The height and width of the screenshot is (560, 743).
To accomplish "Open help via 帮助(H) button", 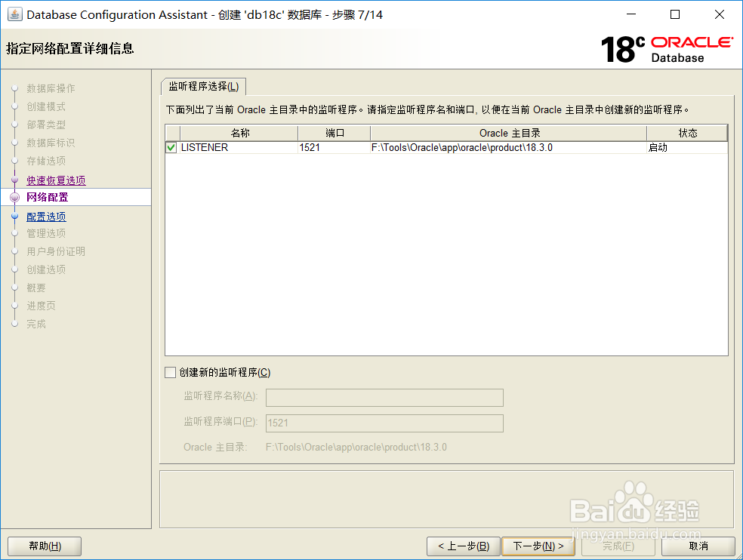I will [x=44, y=546].
